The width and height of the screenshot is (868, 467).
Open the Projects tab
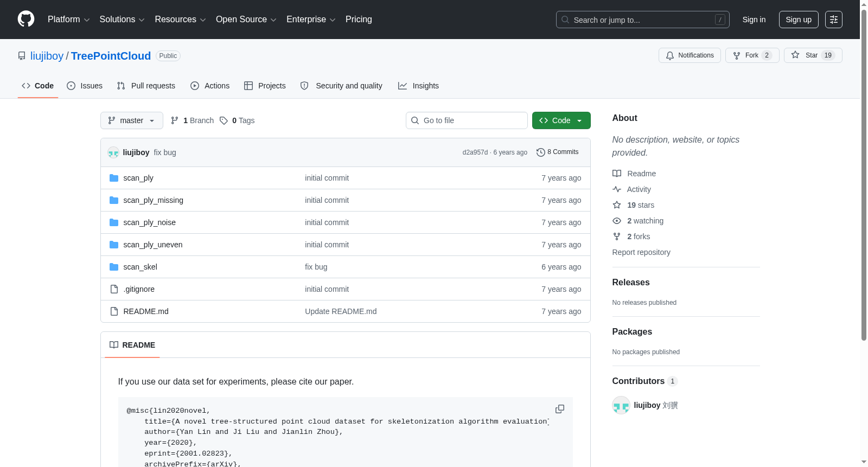click(x=265, y=86)
